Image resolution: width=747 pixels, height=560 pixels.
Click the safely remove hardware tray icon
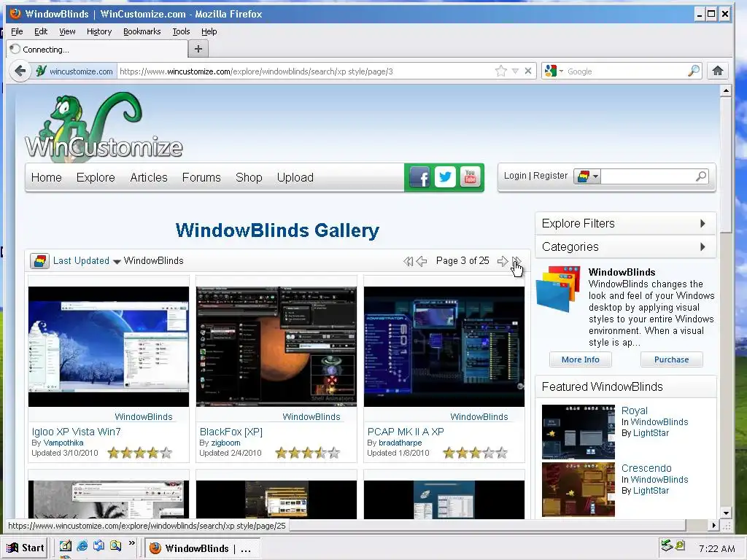coord(667,545)
